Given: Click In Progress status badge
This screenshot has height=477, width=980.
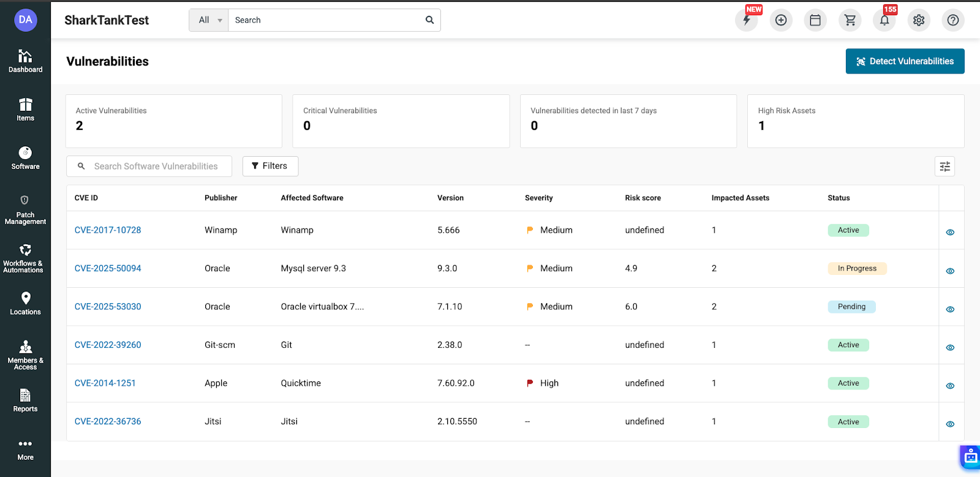Looking at the screenshot, I should point(857,268).
